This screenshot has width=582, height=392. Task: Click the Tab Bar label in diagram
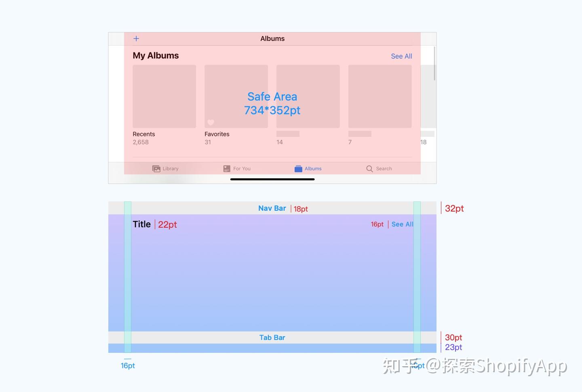coord(272,337)
